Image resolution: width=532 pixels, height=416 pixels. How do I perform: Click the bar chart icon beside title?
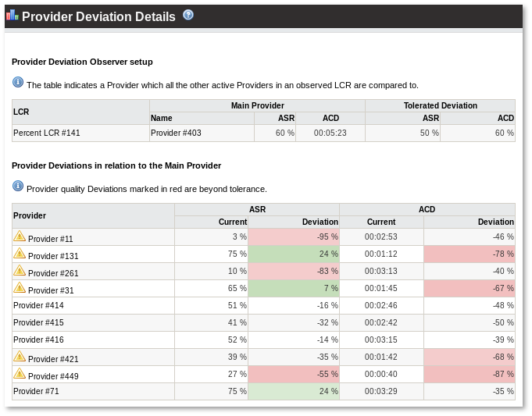pyautogui.click(x=12, y=16)
